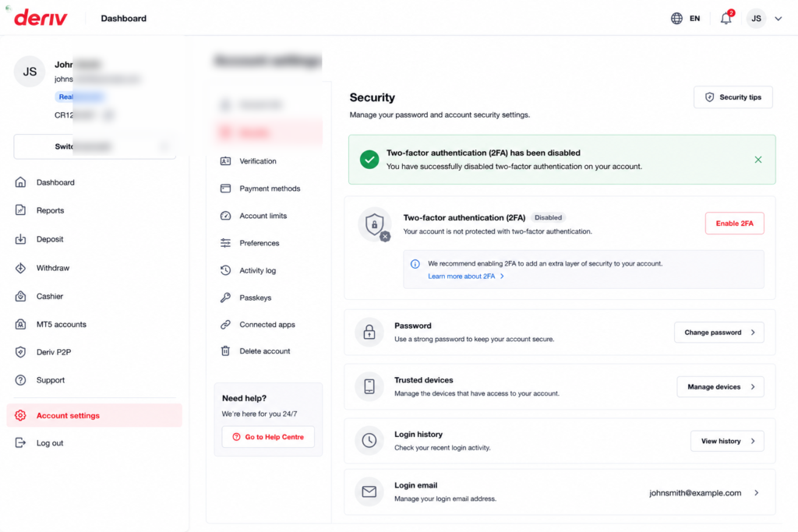
Task: Click the large JS avatar in sidebar
Action: pyautogui.click(x=30, y=71)
